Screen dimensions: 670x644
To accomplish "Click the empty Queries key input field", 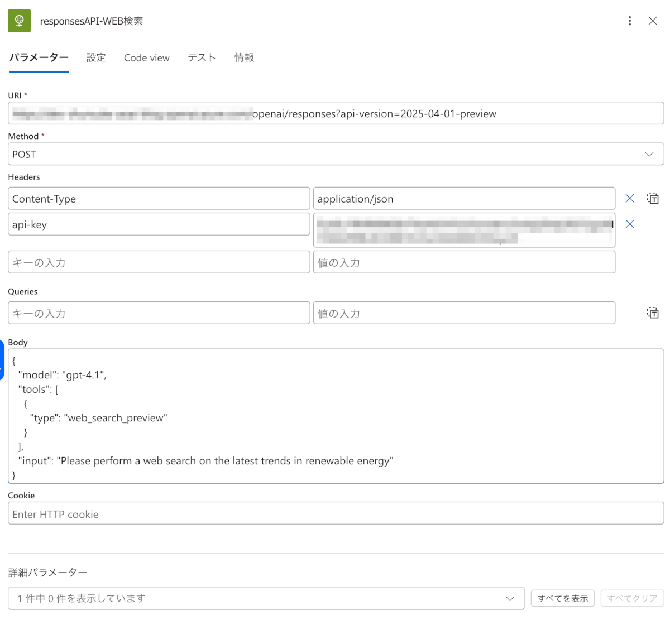I will point(159,313).
